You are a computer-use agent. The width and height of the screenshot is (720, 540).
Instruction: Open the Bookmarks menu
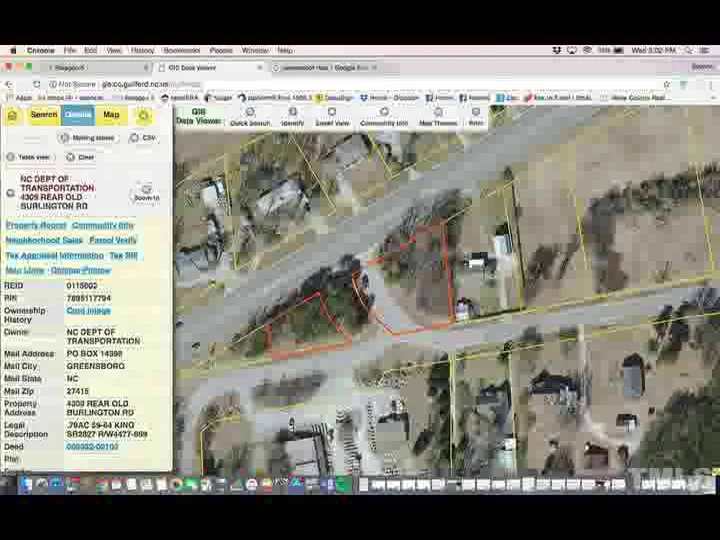coord(182,51)
